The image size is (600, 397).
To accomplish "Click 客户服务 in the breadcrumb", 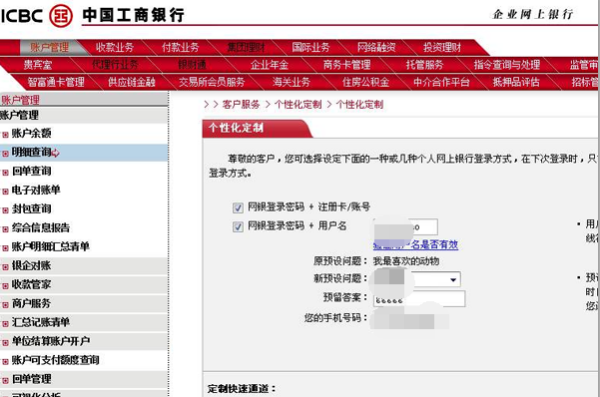I will click(241, 105).
